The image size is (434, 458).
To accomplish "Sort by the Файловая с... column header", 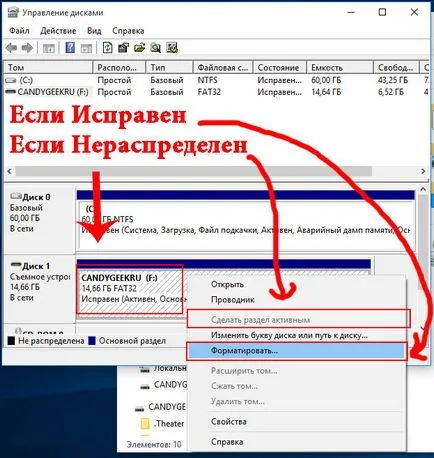I will (223, 67).
